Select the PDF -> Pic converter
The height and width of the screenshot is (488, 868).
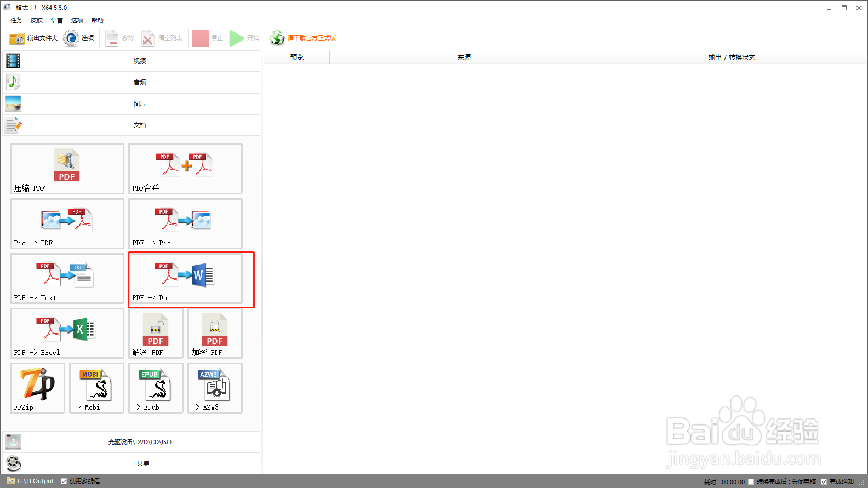coord(185,223)
